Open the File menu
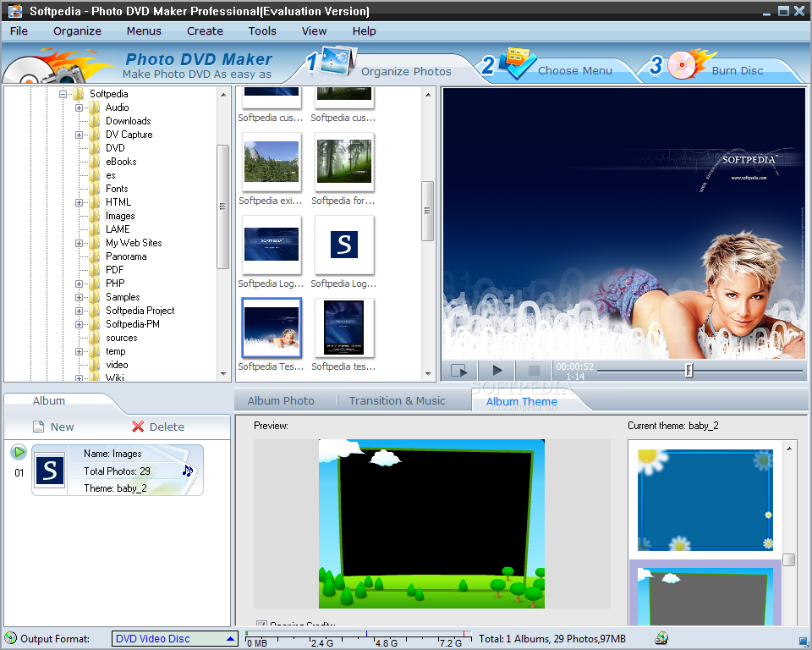The width and height of the screenshot is (812, 650). tap(19, 31)
